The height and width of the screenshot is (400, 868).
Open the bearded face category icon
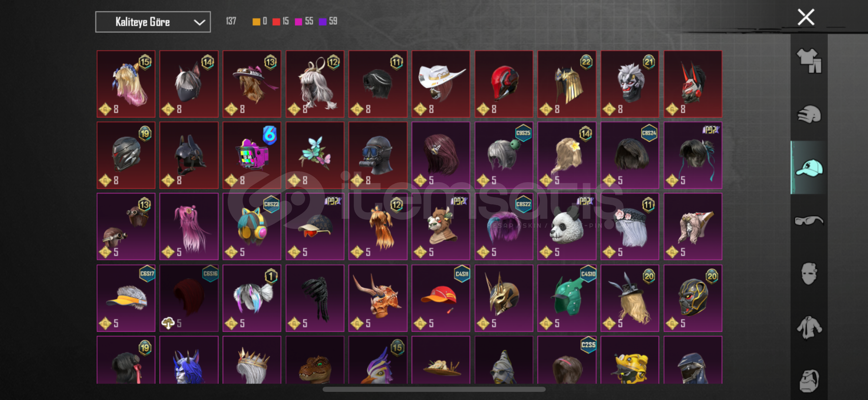click(809, 380)
